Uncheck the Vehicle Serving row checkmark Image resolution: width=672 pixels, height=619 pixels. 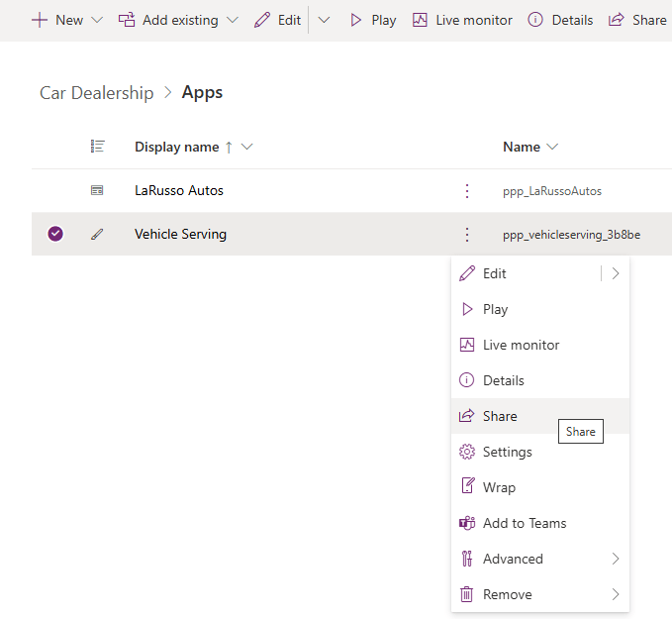click(x=55, y=235)
